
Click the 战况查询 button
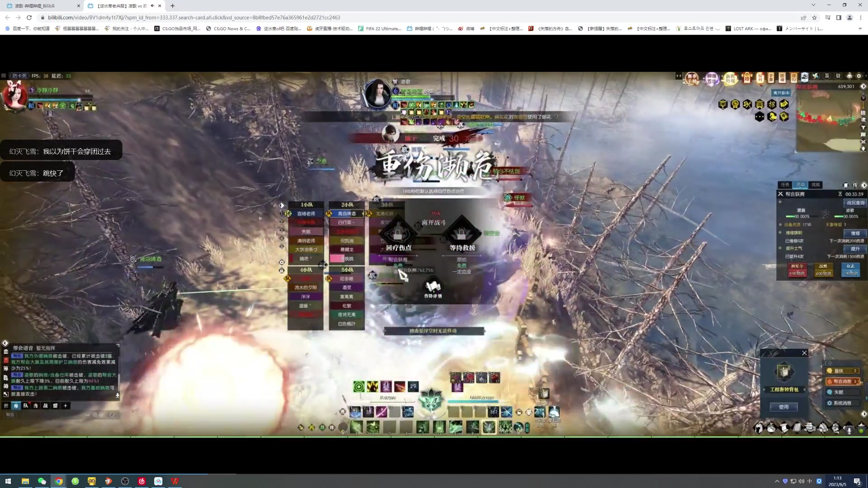(x=855, y=203)
